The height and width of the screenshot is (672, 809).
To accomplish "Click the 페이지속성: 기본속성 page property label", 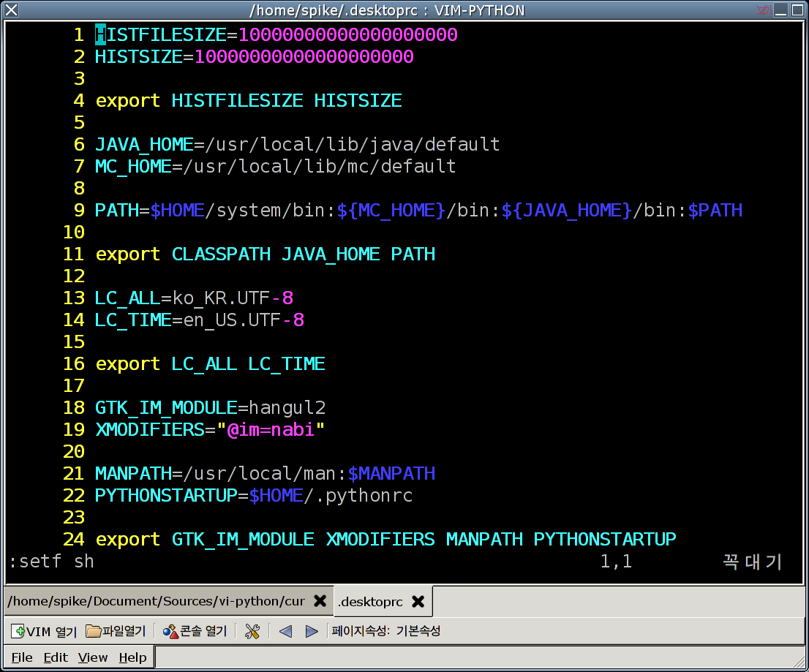I will 386,631.
